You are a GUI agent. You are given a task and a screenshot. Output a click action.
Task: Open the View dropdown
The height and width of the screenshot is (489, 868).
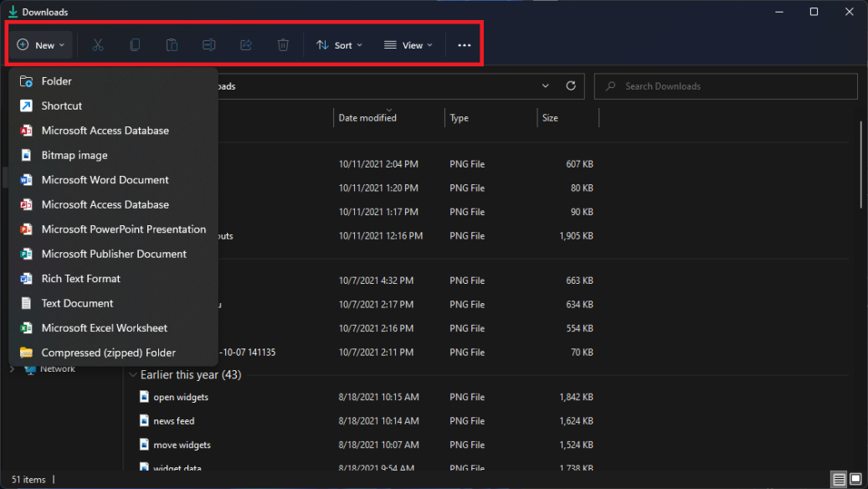point(408,44)
